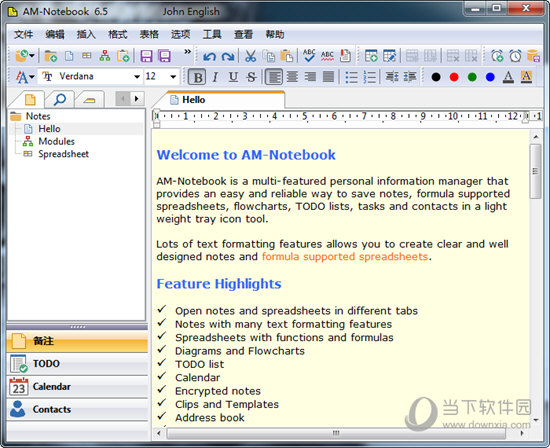Edit table properties icon
The height and width of the screenshot is (448, 550).
click(x=389, y=56)
